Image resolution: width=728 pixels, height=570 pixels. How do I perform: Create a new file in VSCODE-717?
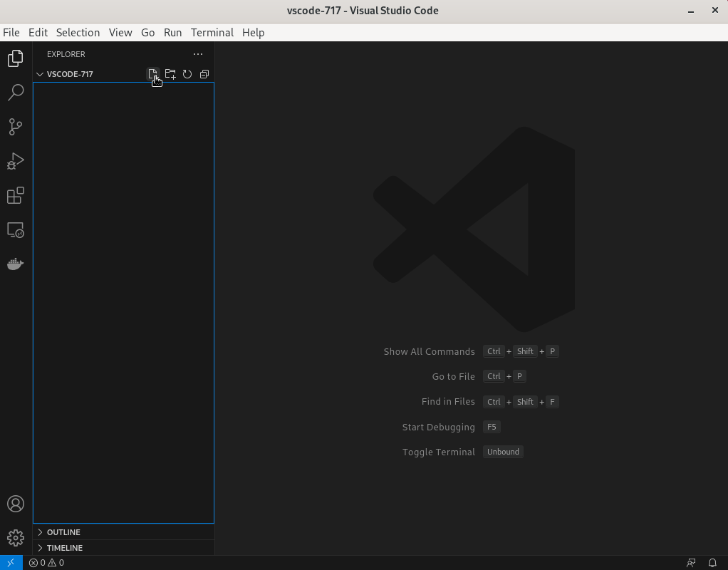point(152,74)
